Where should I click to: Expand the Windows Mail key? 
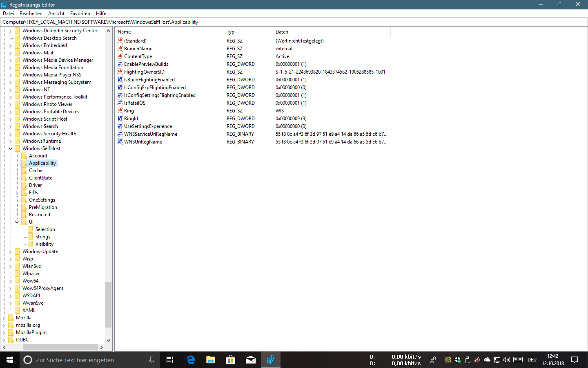click(x=10, y=53)
